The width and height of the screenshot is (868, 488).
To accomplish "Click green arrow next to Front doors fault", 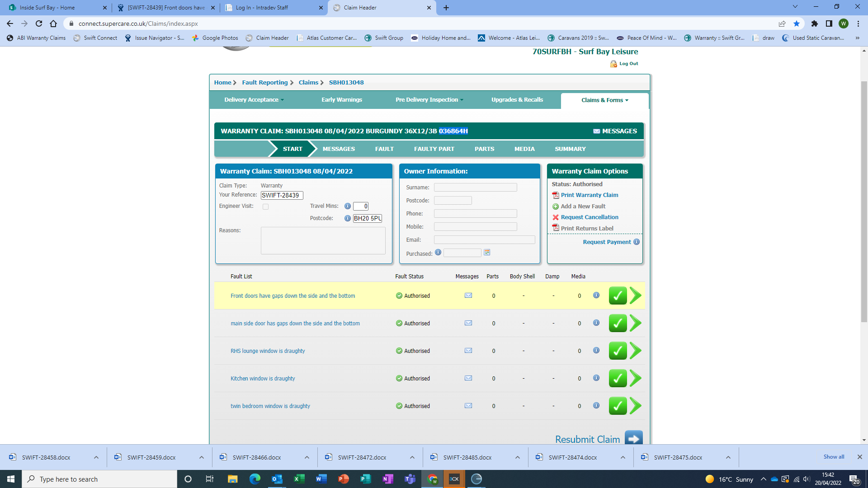I will 636,296.
